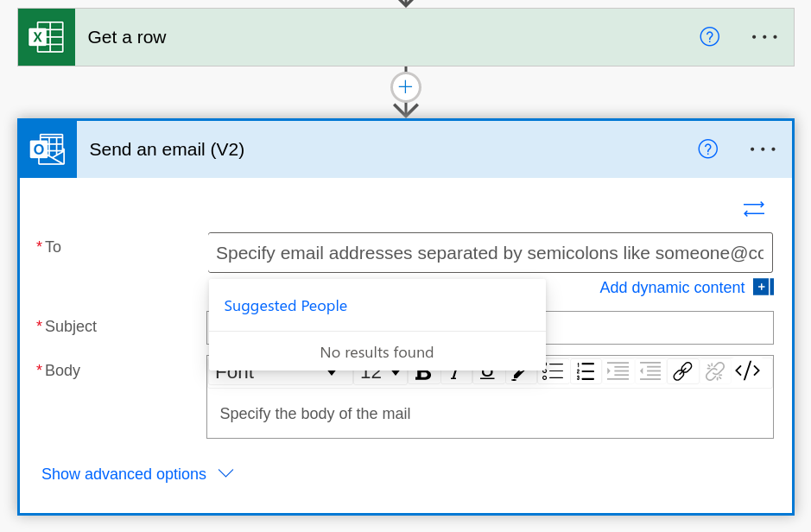Open the Send an email ellipsis menu

(x=763, y=149)
